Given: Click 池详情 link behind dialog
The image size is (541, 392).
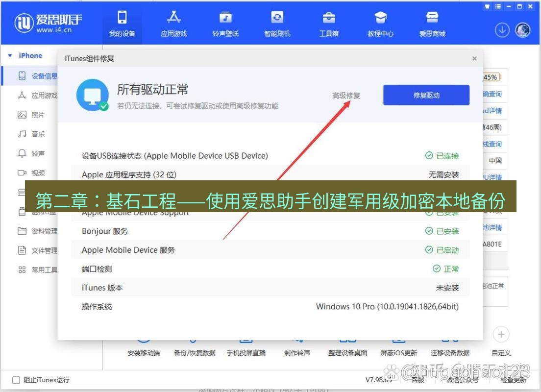Looking at the screenshot, I should coord(492,228).
